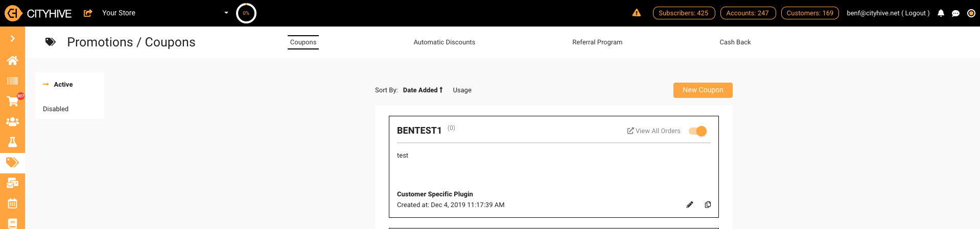Click the flask sidebar icon

click(x=12, y=142)
